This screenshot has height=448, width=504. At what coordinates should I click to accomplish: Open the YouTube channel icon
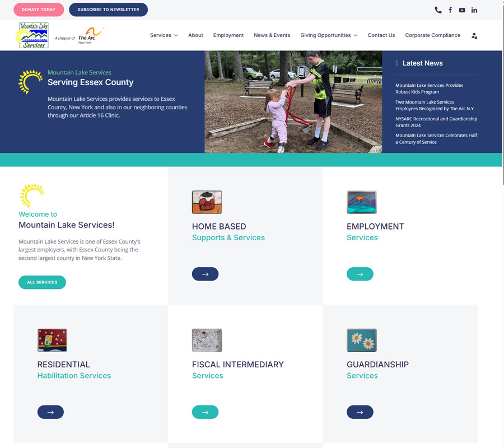point(462,10)
